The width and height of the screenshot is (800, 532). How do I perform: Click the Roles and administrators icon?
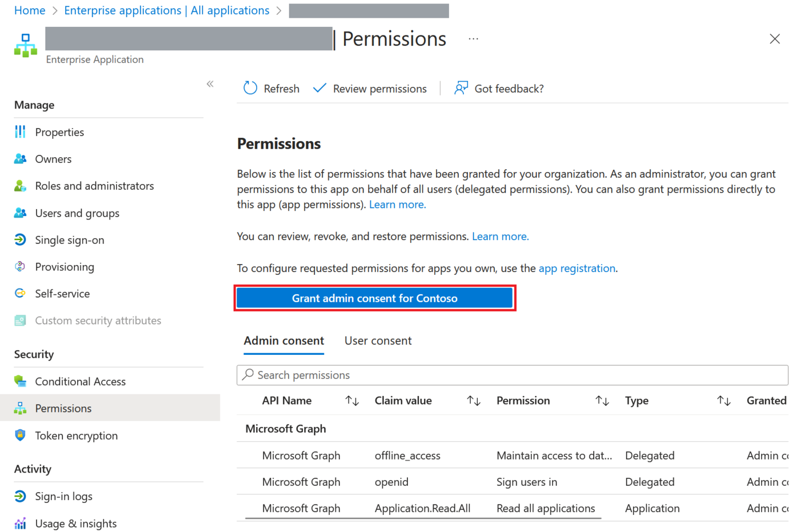(21, 186)
